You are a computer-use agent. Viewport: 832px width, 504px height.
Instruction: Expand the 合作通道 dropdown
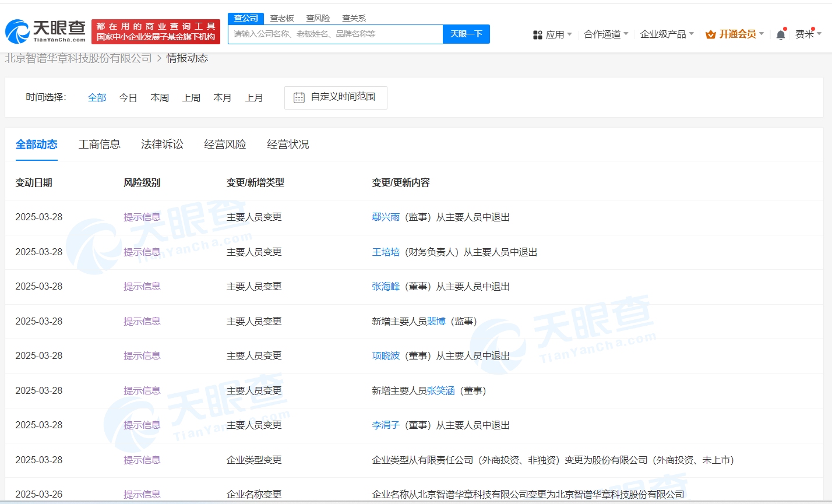point(606,34)
